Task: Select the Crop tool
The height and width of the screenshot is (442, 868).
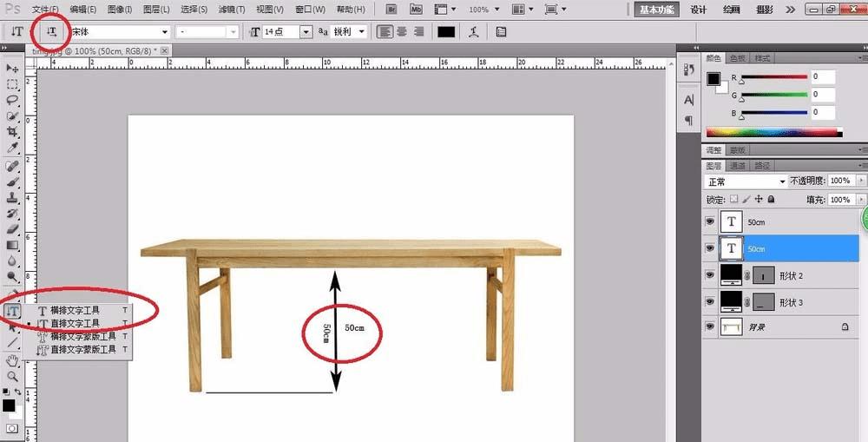Action: 12,132
